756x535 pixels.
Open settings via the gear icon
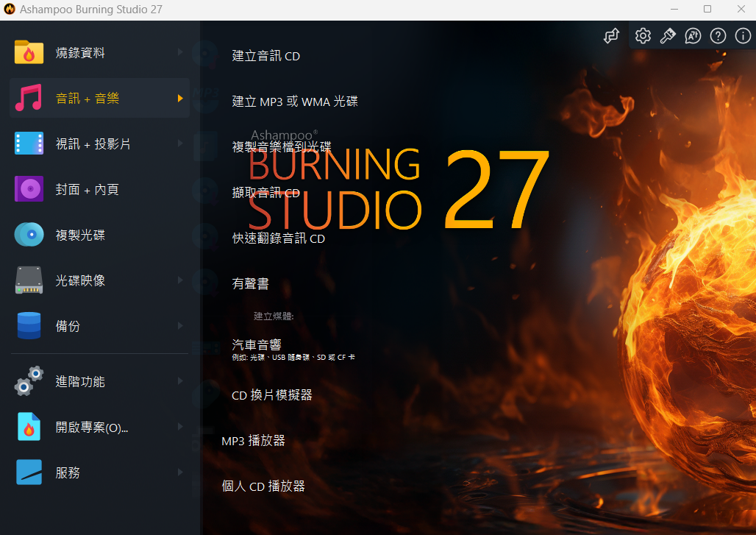click(x=643, y=36)
